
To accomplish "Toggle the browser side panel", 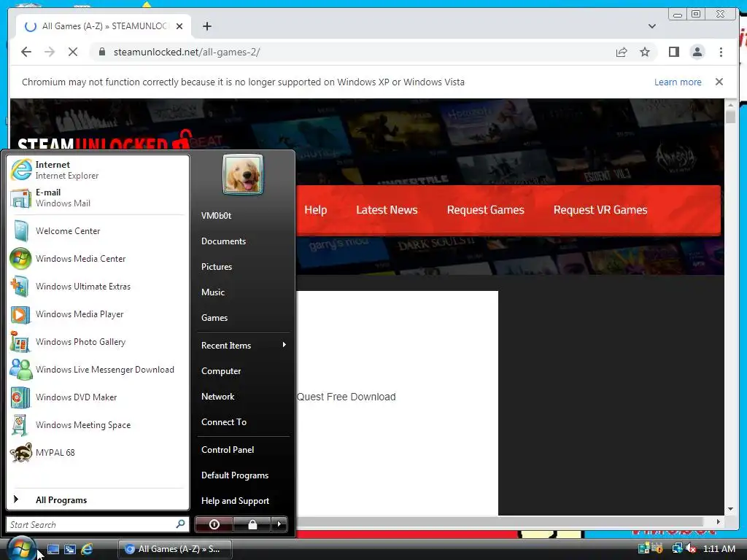I will [673, 52].
